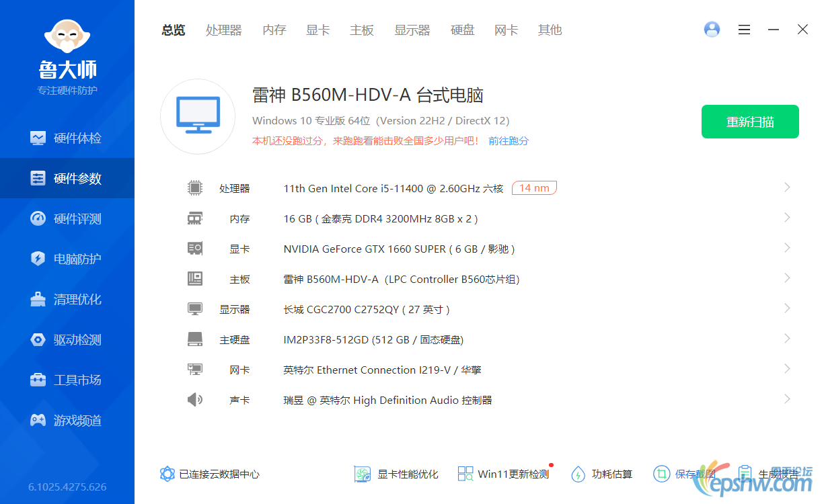The width and height of the screenshot is (824, 504).
Task: Click the 主硬盘 disk drive icon
Action: click(x=195, y=339)
